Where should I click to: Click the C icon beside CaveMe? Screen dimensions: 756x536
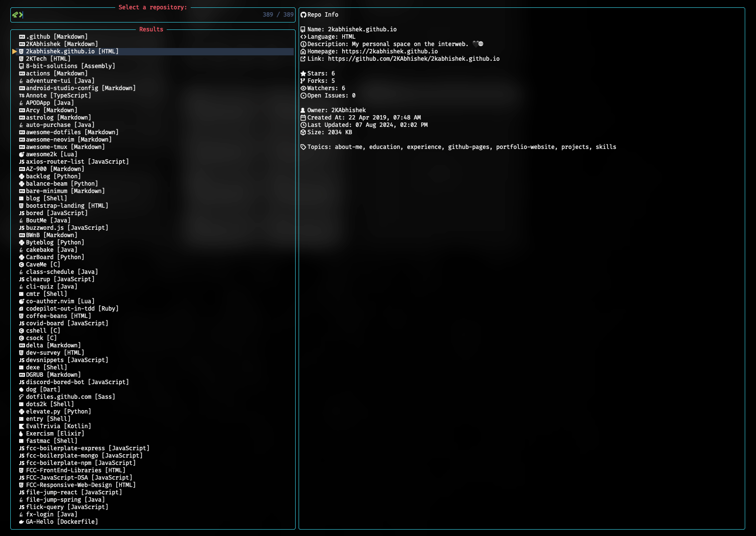(x=22, y=265)
